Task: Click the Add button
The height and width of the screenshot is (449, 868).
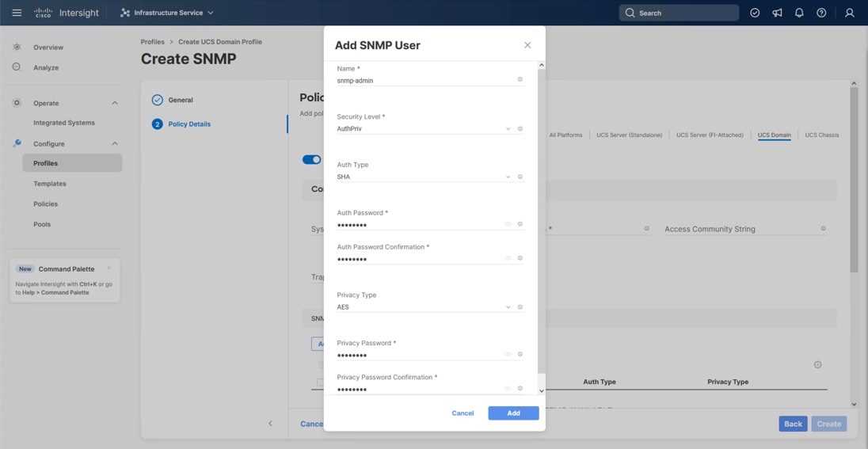Action: [513, 413]
